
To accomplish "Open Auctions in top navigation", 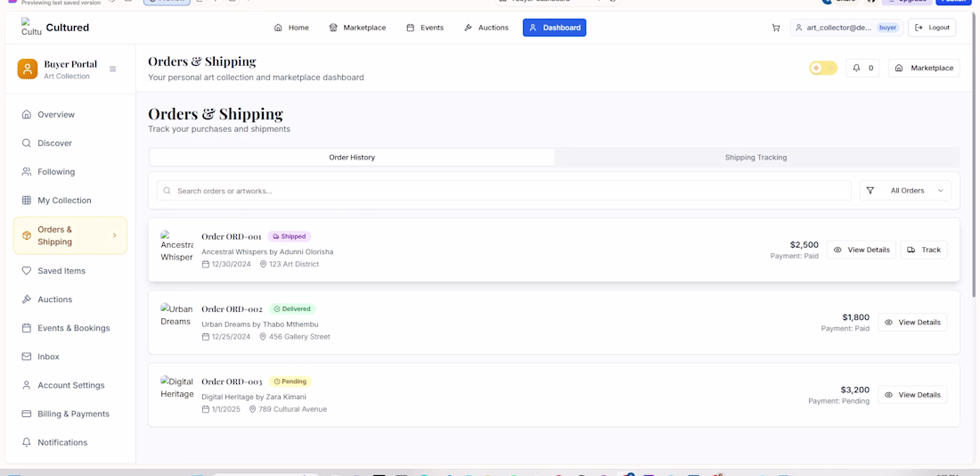I will [486, 28].
